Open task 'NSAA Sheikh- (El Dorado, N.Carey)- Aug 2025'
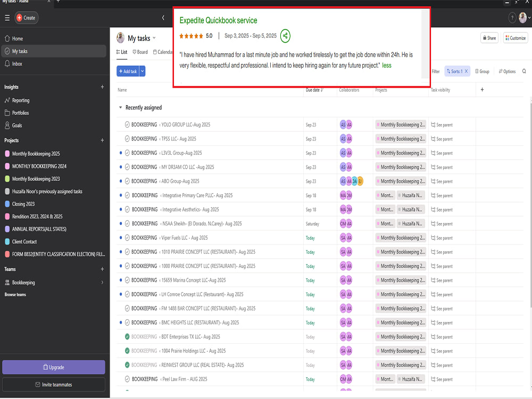Screen dimensions: 532x399 pos(202,223)
